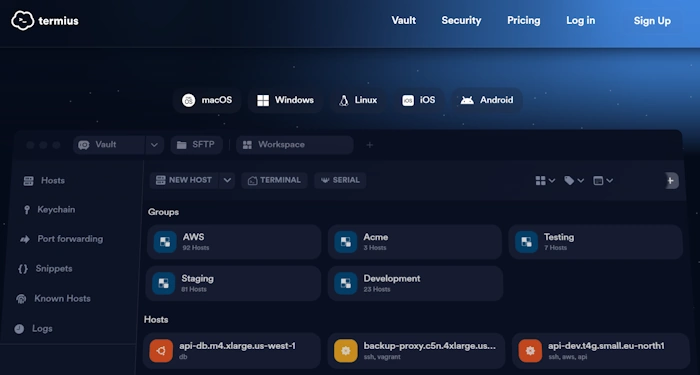Click the Known Hosts fingerprint icon
The height and width of the screenshot is (375, 700).
point(21,299)
